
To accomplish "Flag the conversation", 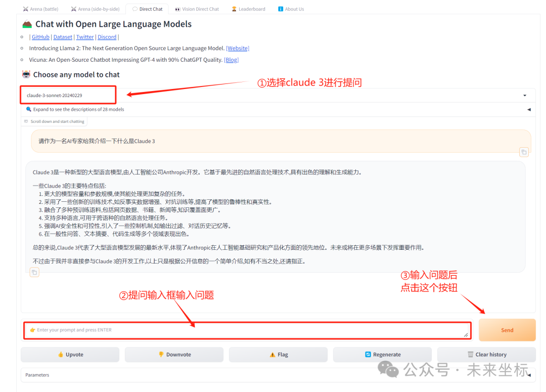I will [278, 355].
